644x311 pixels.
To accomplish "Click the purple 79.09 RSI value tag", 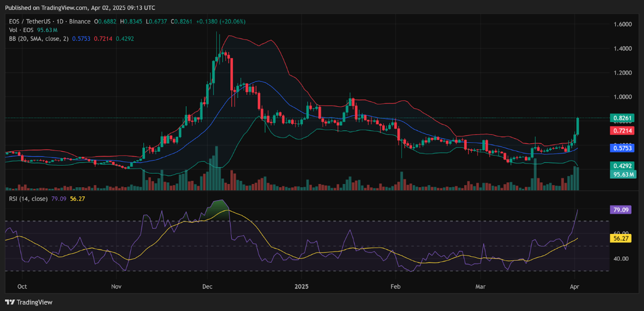I will 623,209.
